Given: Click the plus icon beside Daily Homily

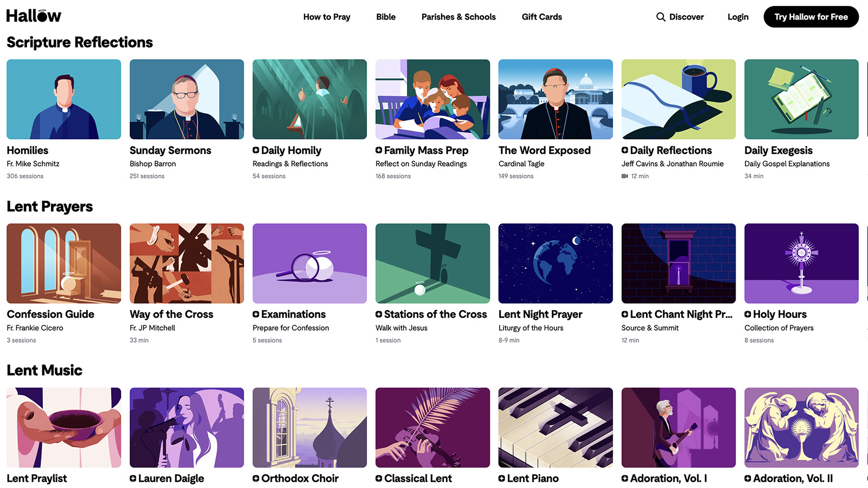Looking at the screenshot, I should 257,150.
